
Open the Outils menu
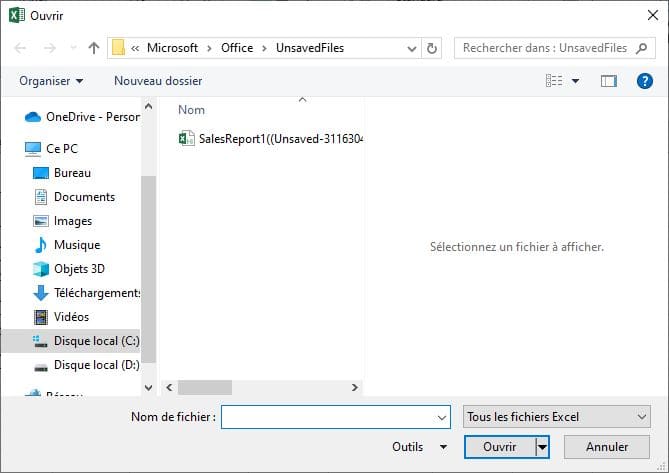(x=420, y=447)
